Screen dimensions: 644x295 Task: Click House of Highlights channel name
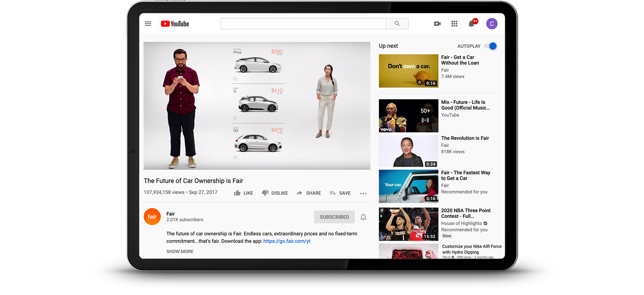pyautogui.click(x=461, y=223)
